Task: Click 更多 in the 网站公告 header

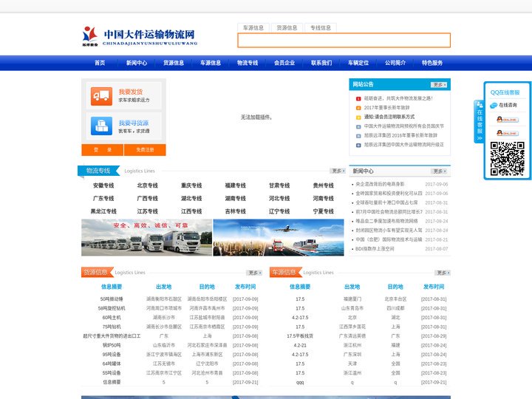Action: point(439,84)
